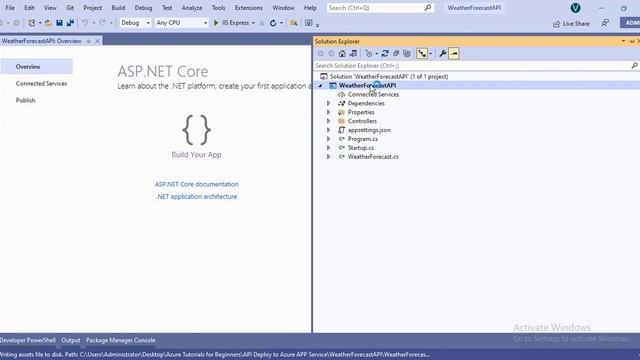The height and width of the screenshot is (360, 640).
Task: Select Publish in left sidebar
Action: pyautogui.click(x=25, y=100)
